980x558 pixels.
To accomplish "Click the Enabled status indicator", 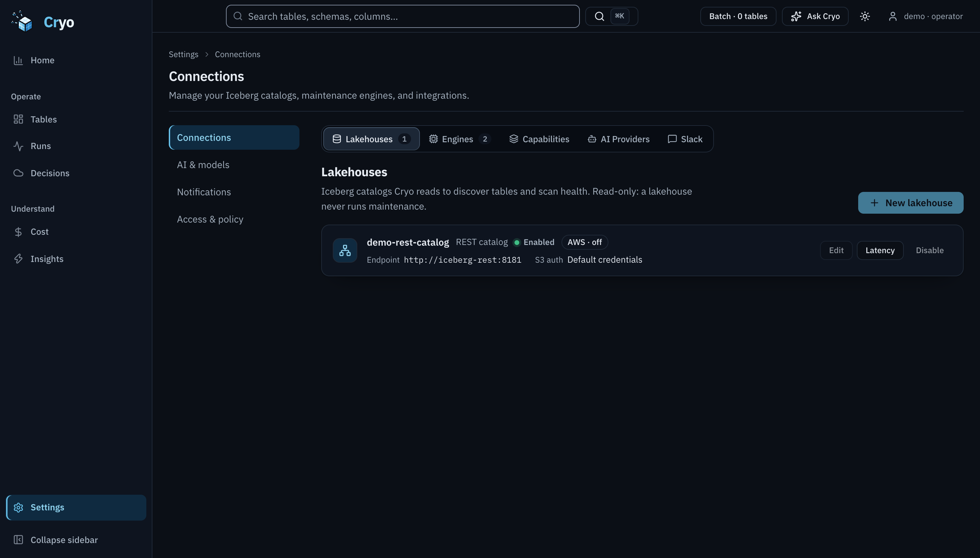I will point(534,242).
